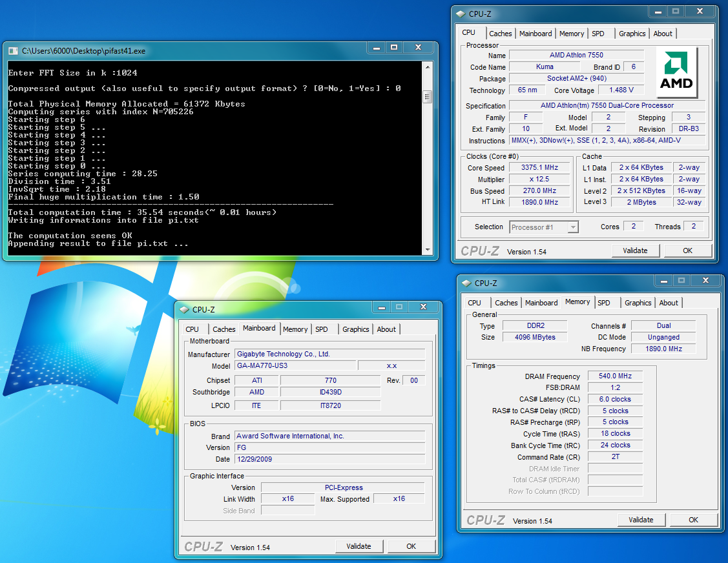This screenshot has height=563, width=728.
Task: Click Validate in the top CPU-Z window
Action: (x=635, y=251)
